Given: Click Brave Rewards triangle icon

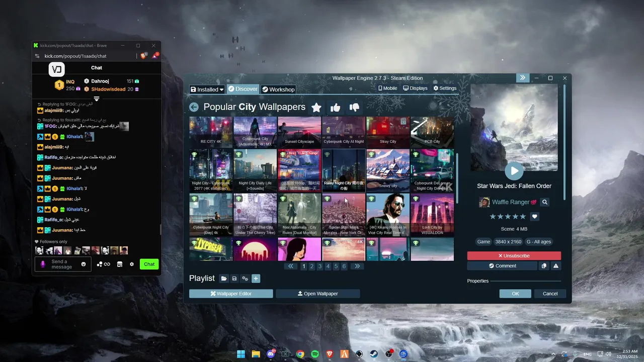Looking at the screenshot, I should (x=155, y=56).
